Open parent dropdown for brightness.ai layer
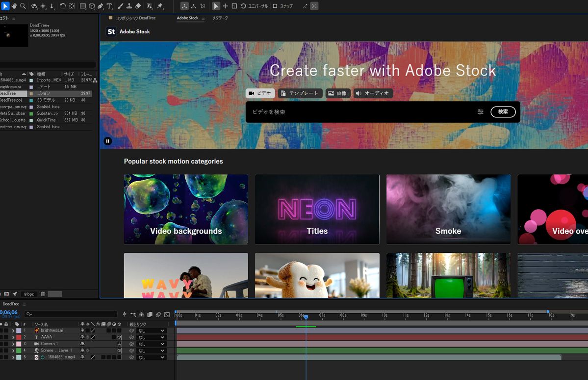Image resolution: width=588 pixels, height=380 pixels. click(151, 331)
